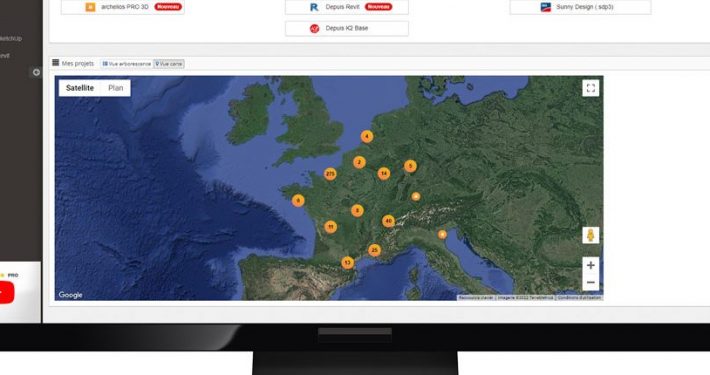Click the archelios PRO 3D button
Screen dimensions: 710x375
[x=123, y=7]
